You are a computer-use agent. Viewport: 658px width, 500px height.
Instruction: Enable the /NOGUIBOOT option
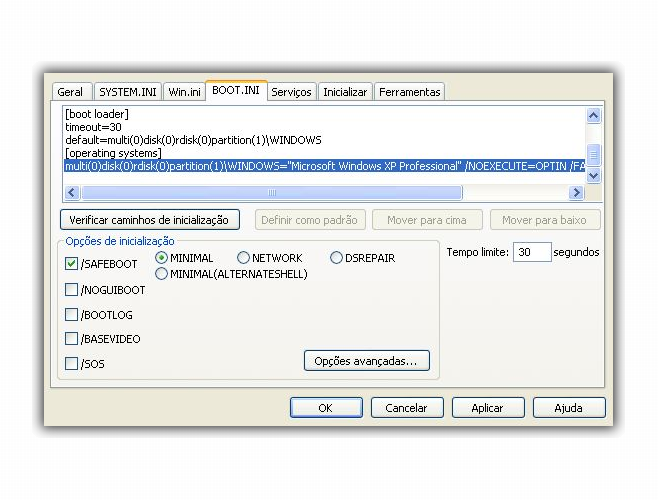click(72, 290)
